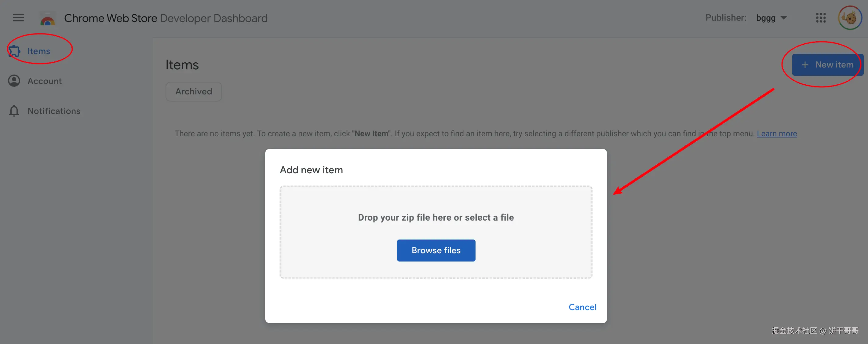Go to Account in sidebar

coord(45,81)
